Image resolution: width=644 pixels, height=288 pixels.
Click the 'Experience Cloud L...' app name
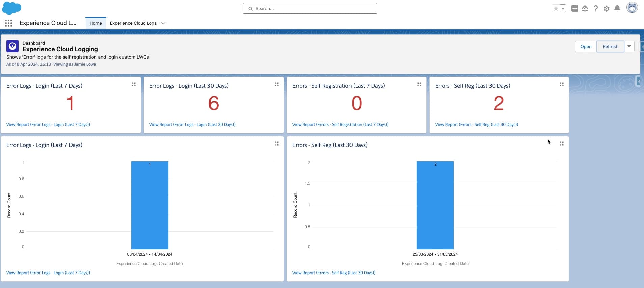48,23
